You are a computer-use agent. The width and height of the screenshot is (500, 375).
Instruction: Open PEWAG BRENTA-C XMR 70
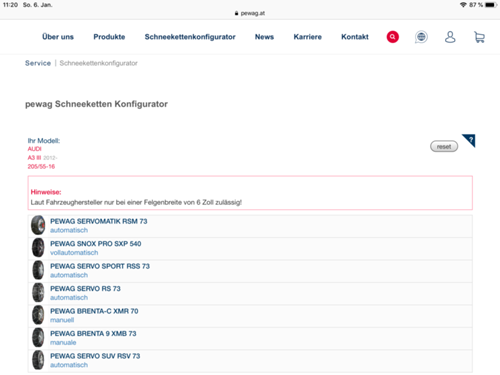point(250,316)
